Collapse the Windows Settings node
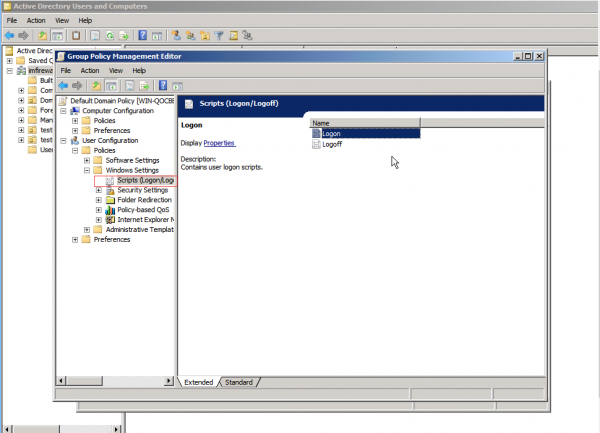 [87, 171]
